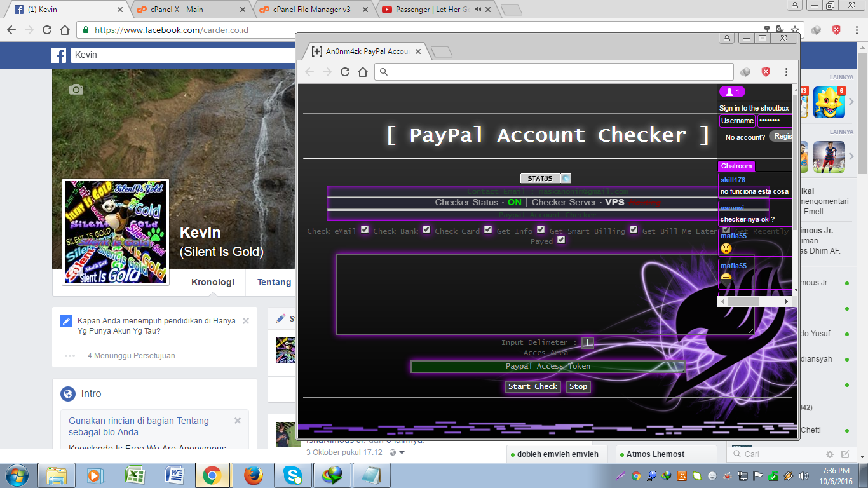Click the red shield extension in checker window
This screenshot has height=488, width=868.
(766, 72)
